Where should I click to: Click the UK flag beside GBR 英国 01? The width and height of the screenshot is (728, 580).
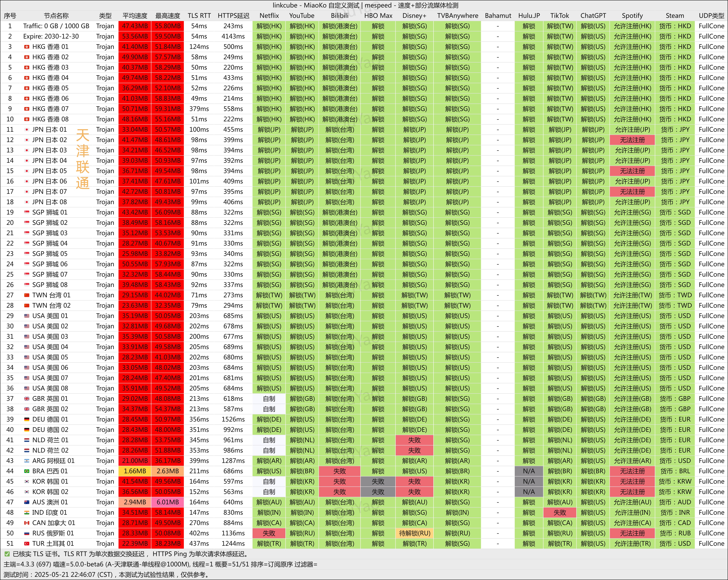27,399
